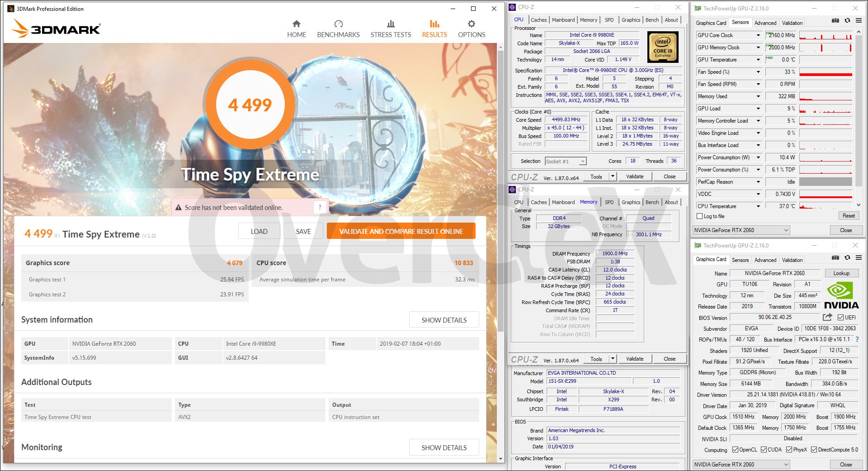Click the SAVE button in 3DMark
The height and width of the screenshot is (471, 868).
pos(303,231)
